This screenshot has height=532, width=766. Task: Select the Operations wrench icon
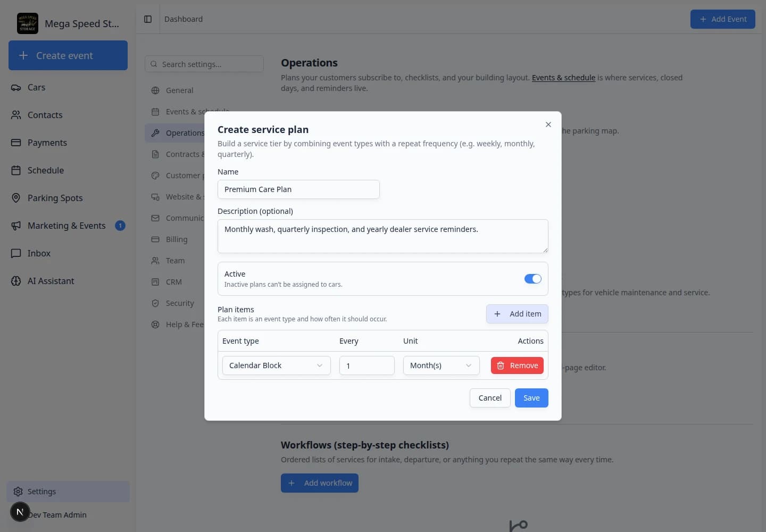[155, 133]
